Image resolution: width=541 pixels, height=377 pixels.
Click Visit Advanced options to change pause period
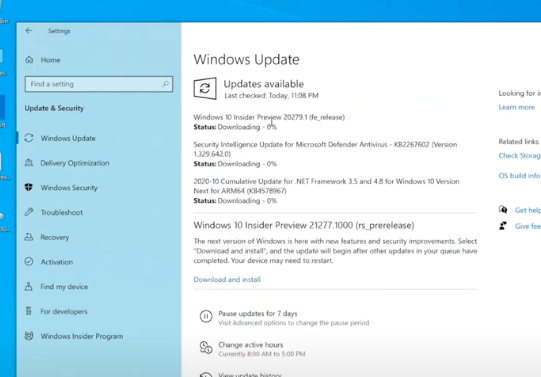pos(294,323)
